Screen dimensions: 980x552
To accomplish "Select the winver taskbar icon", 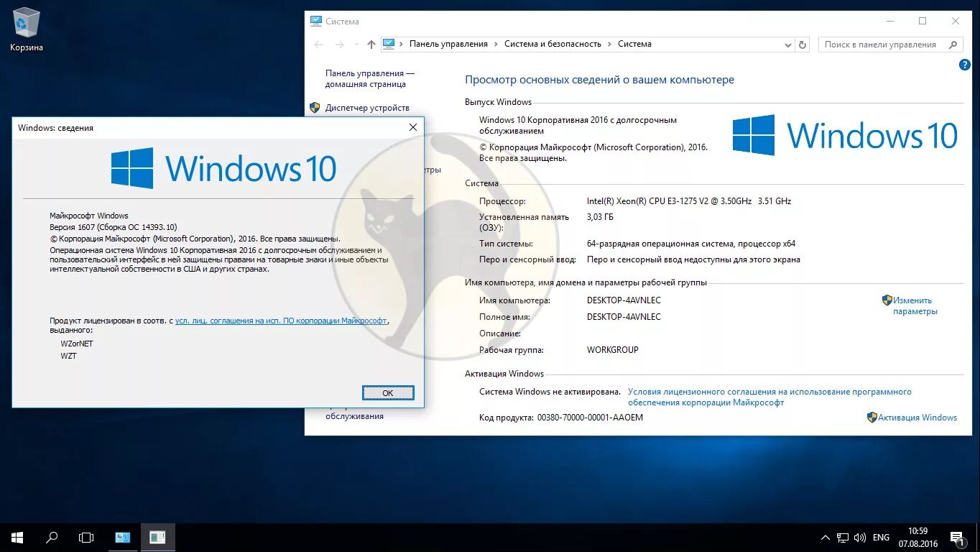I will (x=157, y=537).
